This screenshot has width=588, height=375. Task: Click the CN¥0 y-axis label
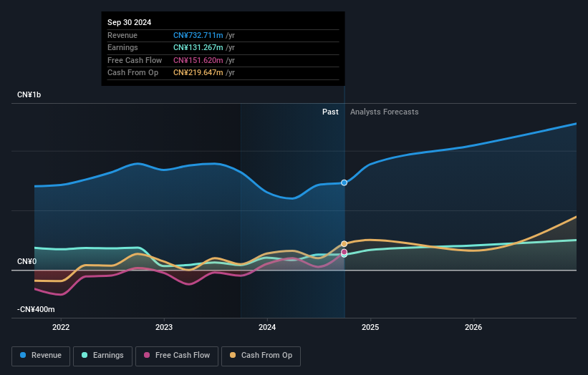(x=26, y=261)
